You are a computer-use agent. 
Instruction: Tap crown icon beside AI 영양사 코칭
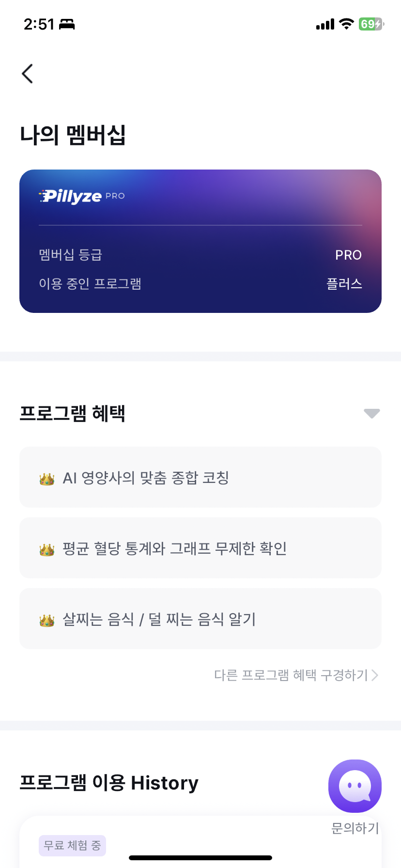47,479
